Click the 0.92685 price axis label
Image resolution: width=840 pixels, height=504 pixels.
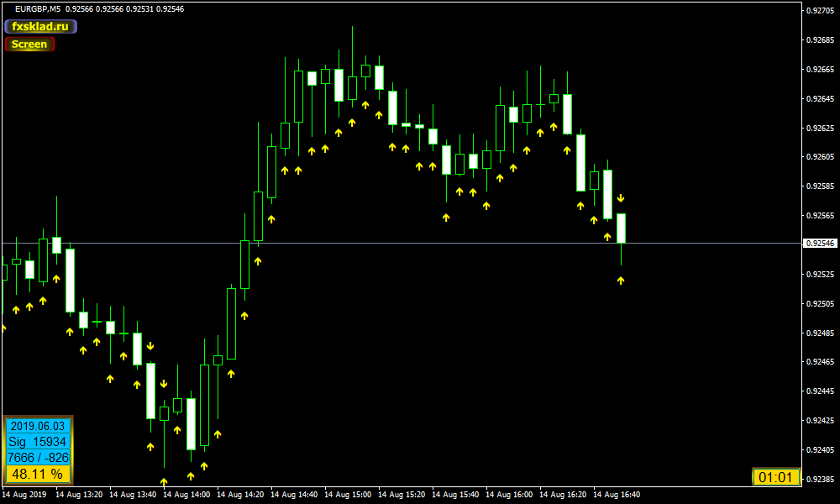click(820, 40)
